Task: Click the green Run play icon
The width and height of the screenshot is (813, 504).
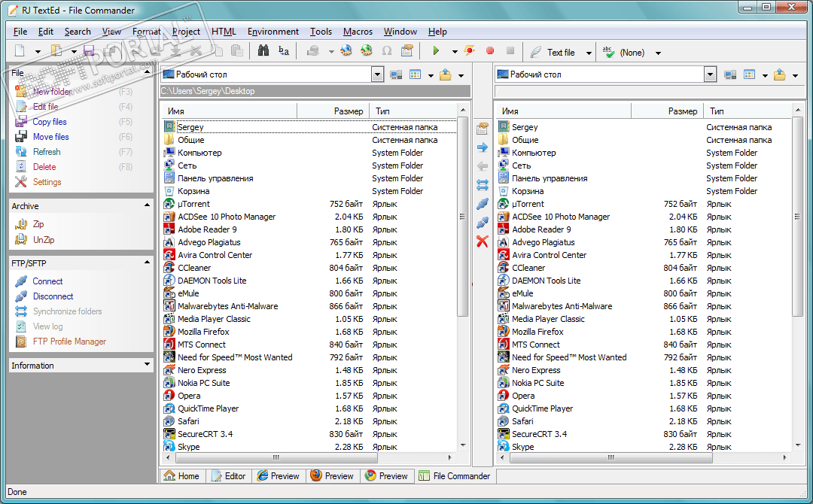Action: [436, 50]
